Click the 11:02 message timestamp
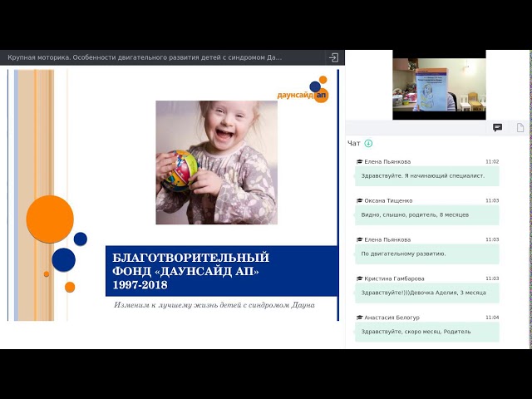532x399 pixels. tap(492, 161)
